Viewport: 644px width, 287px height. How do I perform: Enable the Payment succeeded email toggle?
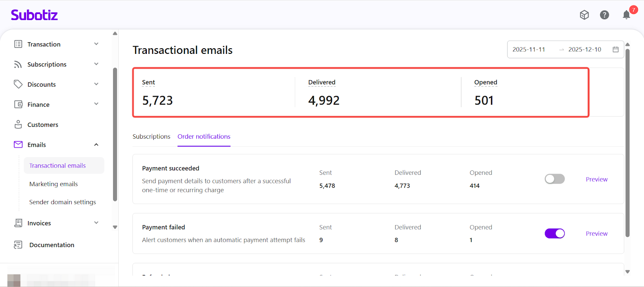(x=554, y=179)
